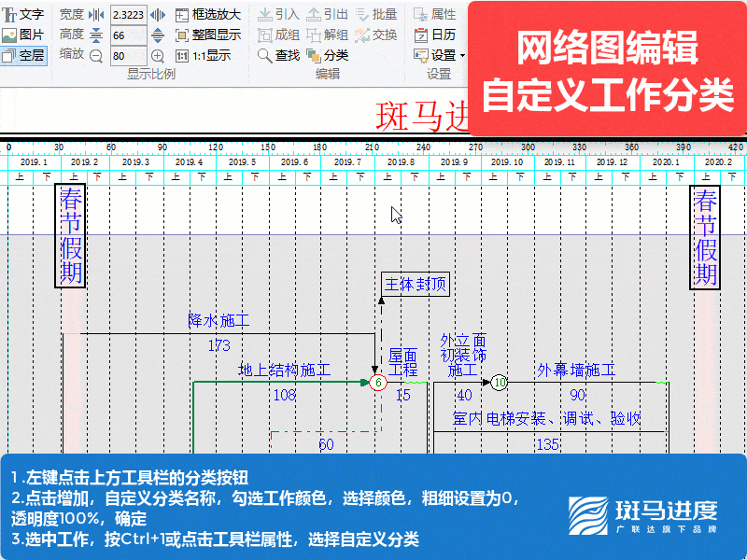Decrease row height using compress icon
The height and width of the screenshot is (560, 747).
[x=96, y=35]
